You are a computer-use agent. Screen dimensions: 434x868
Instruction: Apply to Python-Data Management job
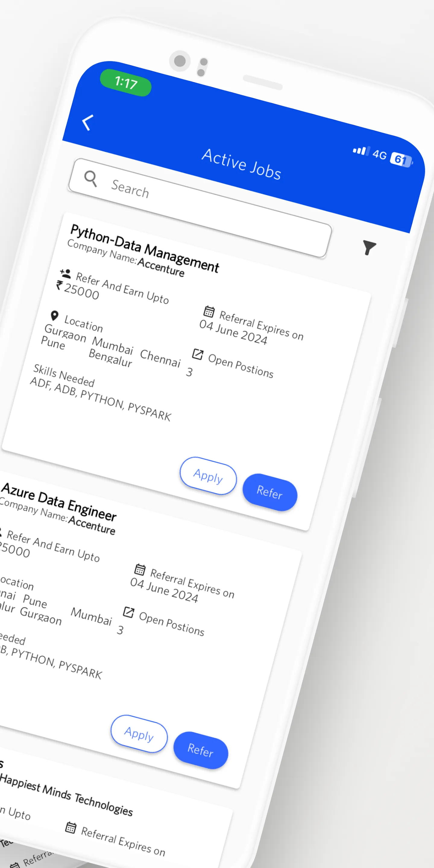[x=208, y=476]
